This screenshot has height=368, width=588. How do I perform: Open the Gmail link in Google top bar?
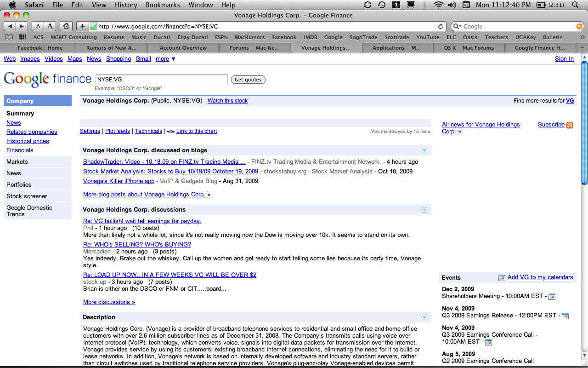(143, 59)
